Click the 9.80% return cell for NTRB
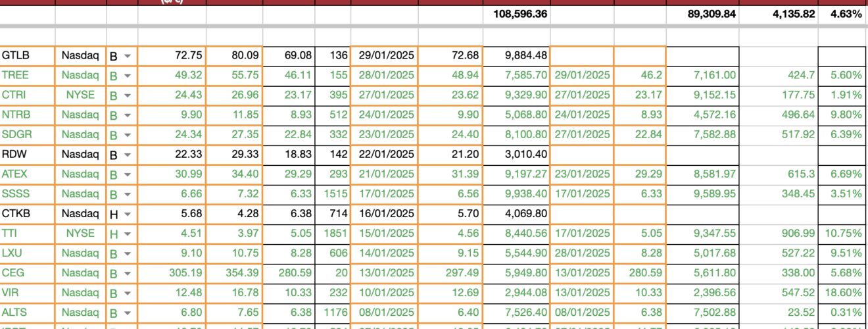 (842, 115)
